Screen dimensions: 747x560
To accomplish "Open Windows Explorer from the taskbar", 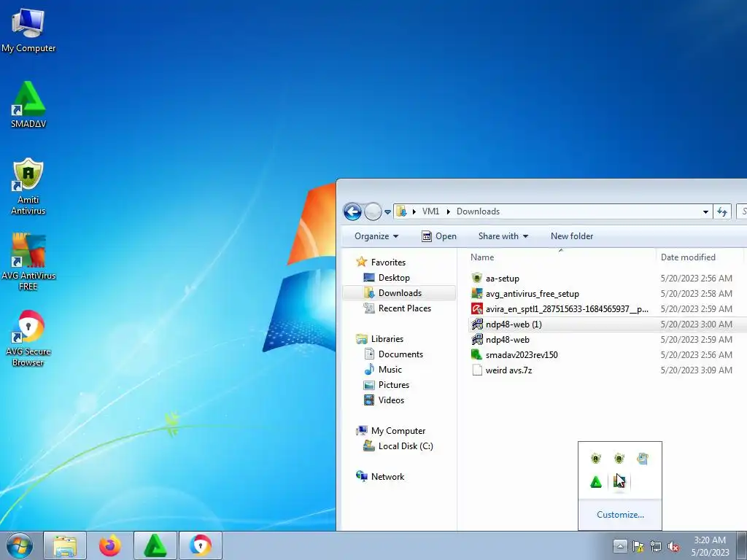I will [65, 545].
